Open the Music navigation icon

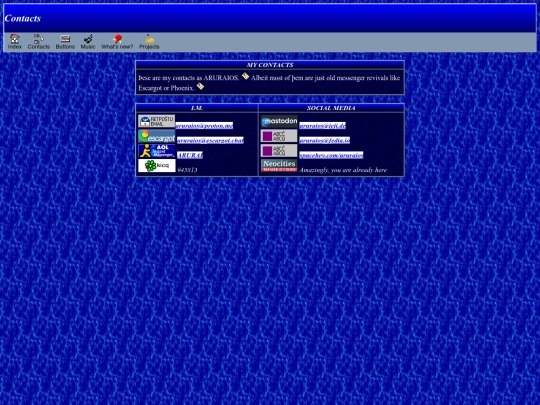pos(88,42)
